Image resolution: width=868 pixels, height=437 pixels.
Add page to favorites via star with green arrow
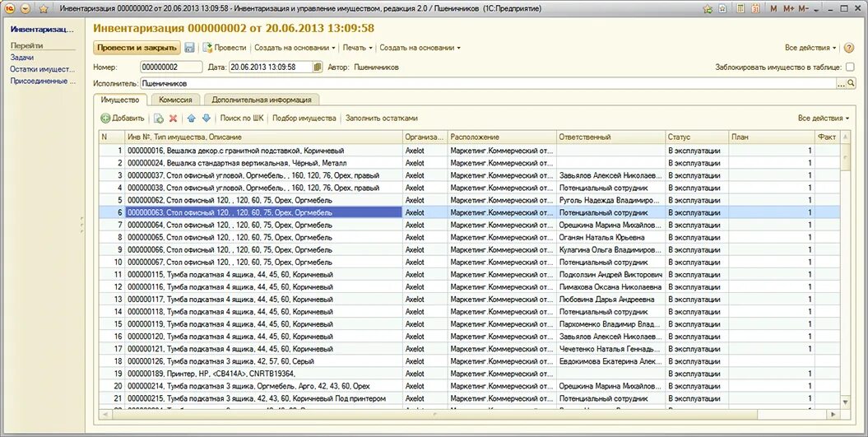click(708, 9)
